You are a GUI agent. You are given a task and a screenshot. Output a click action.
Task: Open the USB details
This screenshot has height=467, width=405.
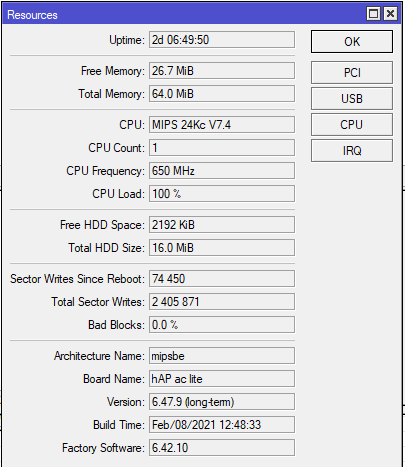(352, 98)
